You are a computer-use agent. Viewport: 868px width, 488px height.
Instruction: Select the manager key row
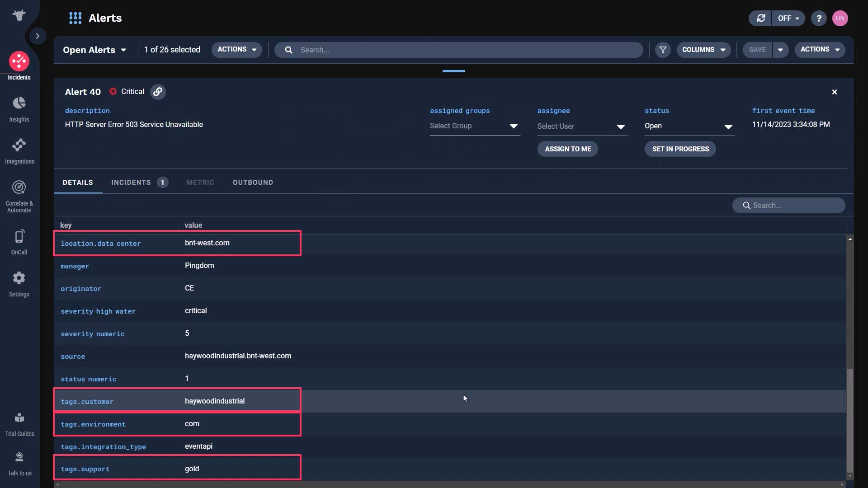coord(75,266)
